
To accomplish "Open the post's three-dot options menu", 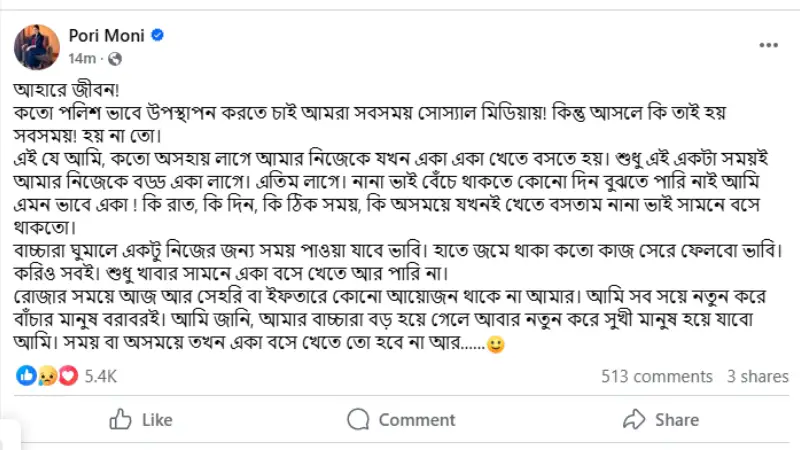I will 768,45.
